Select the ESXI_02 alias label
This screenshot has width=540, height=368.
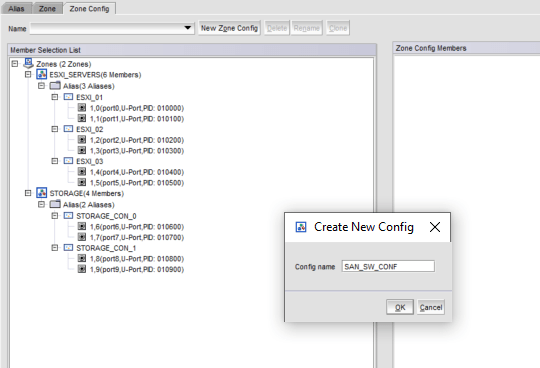click(x=90, y=129)
